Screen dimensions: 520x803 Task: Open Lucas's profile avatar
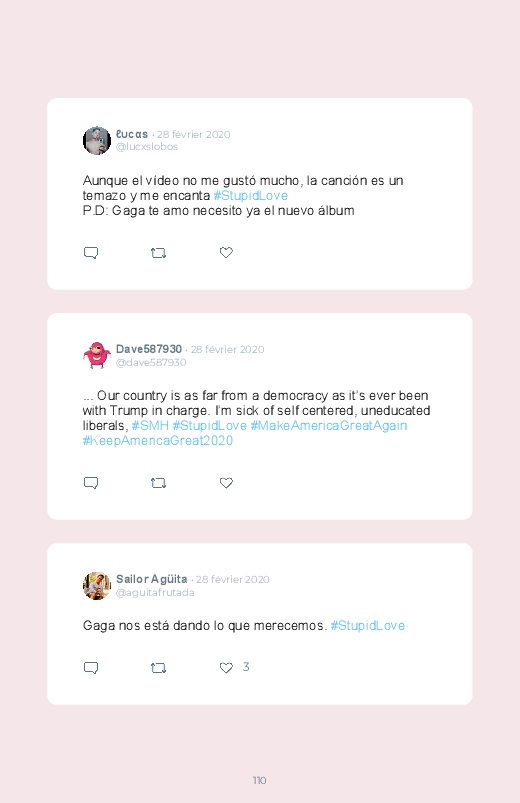tap(97, 140)
